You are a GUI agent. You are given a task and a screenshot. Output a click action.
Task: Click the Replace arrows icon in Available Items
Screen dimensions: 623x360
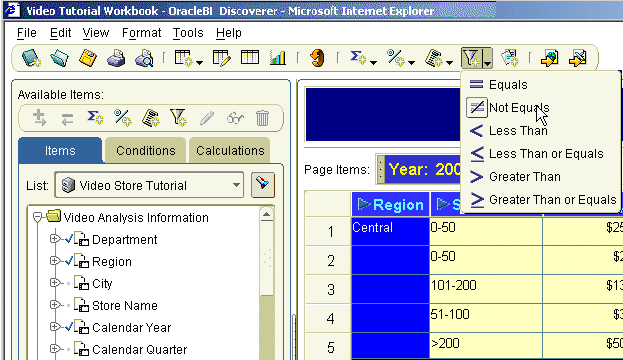(67, 118)
